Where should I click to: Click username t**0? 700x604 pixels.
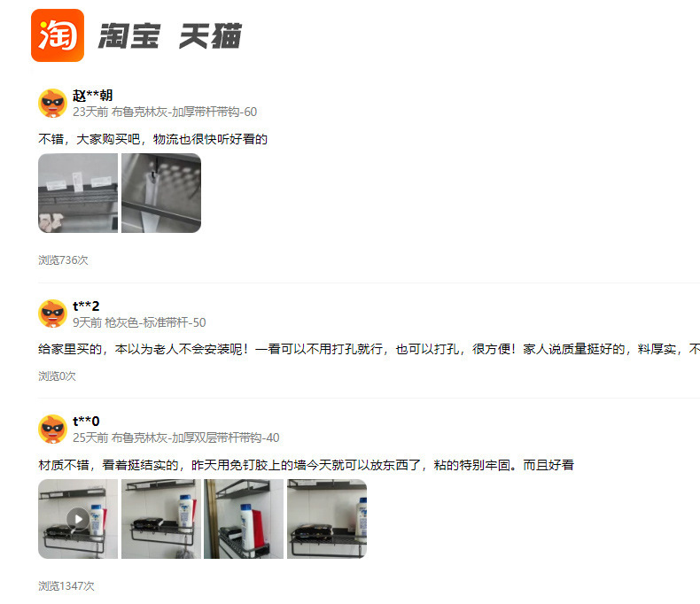pyautogui.click(x=86, y=421)
